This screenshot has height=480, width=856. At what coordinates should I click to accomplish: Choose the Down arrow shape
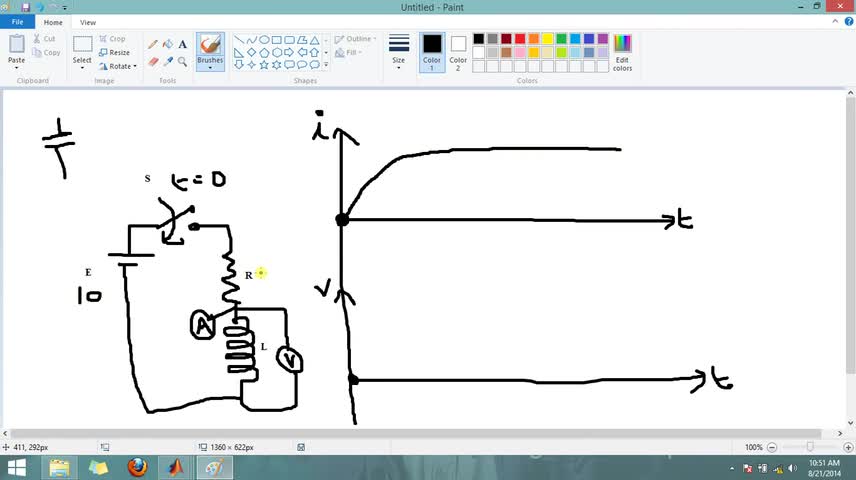239,65
